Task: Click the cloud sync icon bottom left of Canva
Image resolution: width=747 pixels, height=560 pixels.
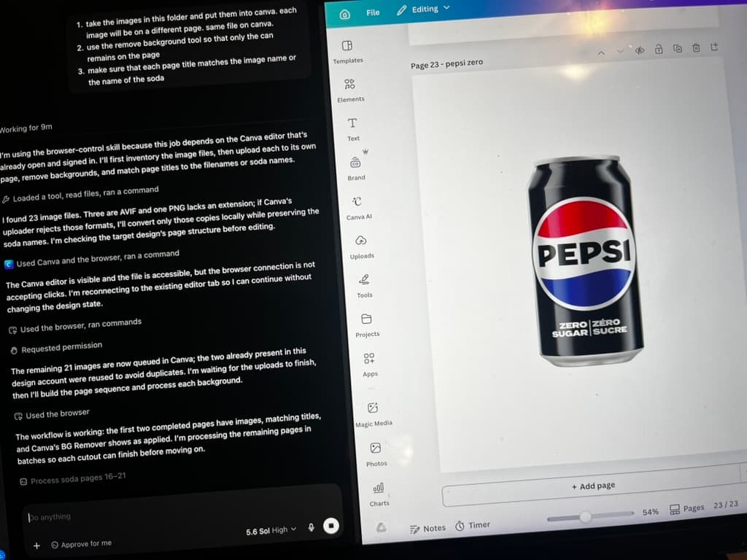Action: pyautogui.click(x=381, y=527)
